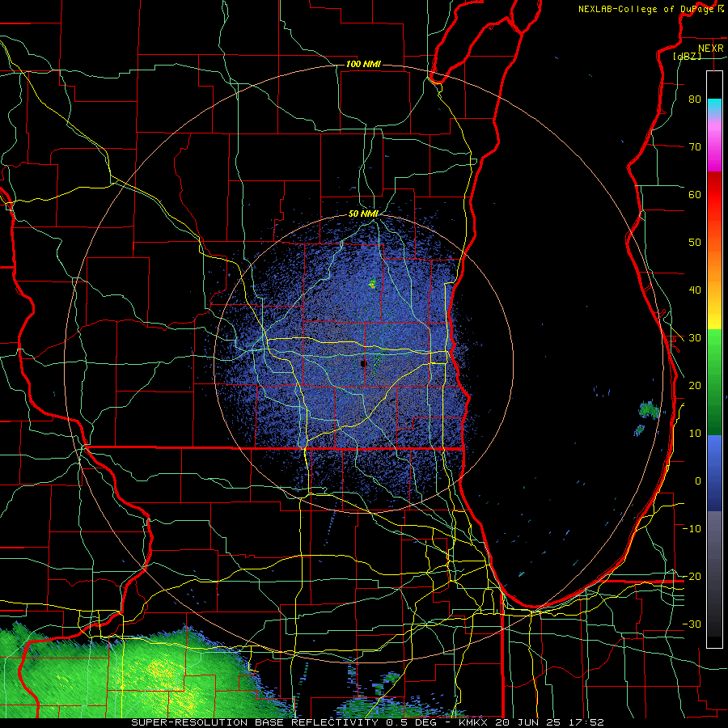The image size is (728, 728).
Task: Click the 0 dBZ scale label
Action: (x=698, y=481)
